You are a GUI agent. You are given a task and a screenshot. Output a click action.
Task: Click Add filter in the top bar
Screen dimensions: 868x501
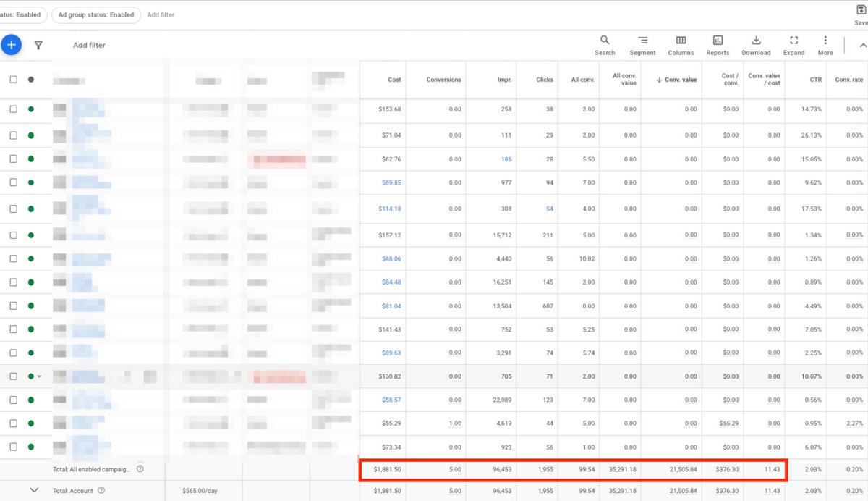(161, 14)
